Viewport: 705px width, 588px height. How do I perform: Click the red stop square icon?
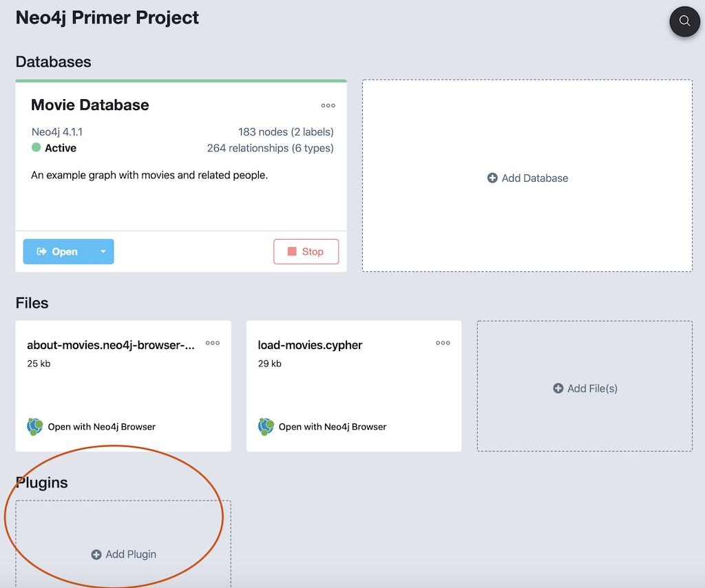pyautogui.click(x=292, y=251)
